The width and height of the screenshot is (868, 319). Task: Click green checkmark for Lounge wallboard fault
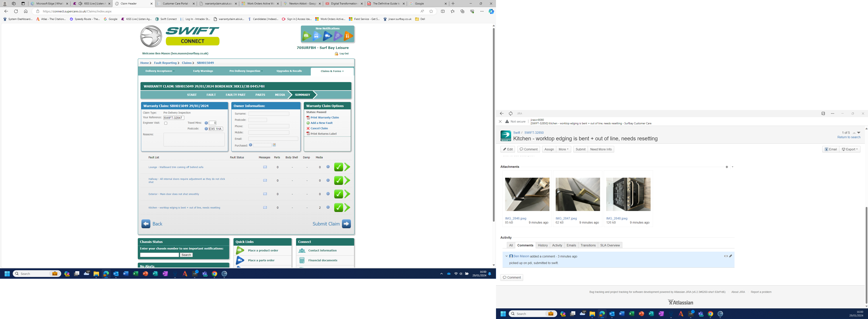point(338,167)
